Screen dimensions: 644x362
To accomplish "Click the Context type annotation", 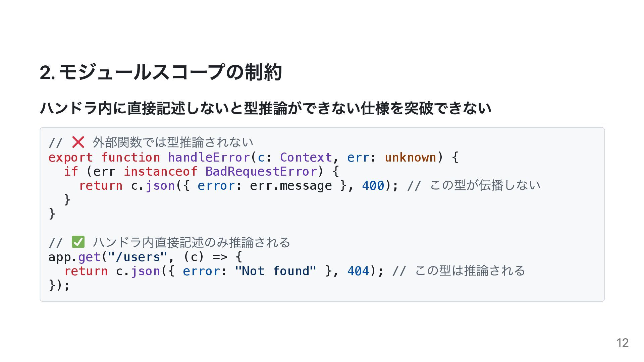I will pyautogui.click(x=306, y=157).
